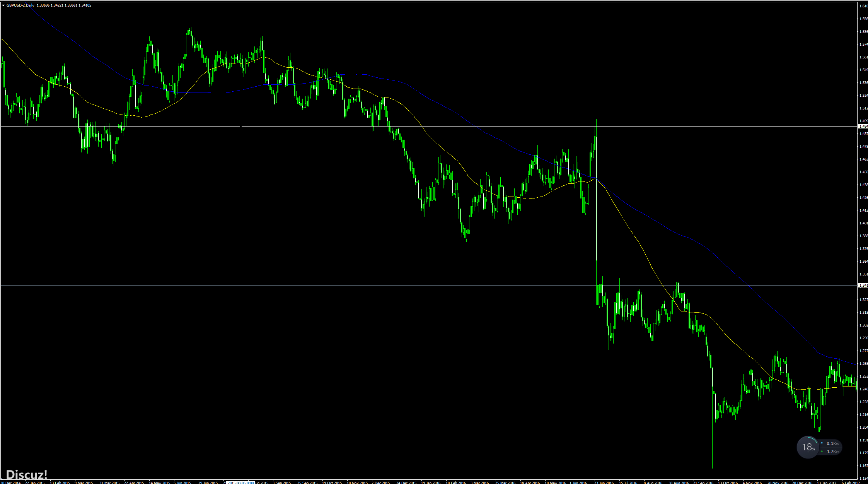The width and height of the screenshot is (868, 484).
Task: Click the 1.7K/s download speed value
Action: pyautogui.click(x=833, y=452)
